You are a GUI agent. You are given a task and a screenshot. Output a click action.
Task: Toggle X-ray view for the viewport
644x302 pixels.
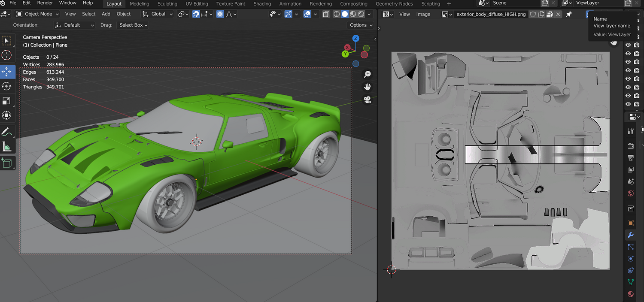click(326, 14)
